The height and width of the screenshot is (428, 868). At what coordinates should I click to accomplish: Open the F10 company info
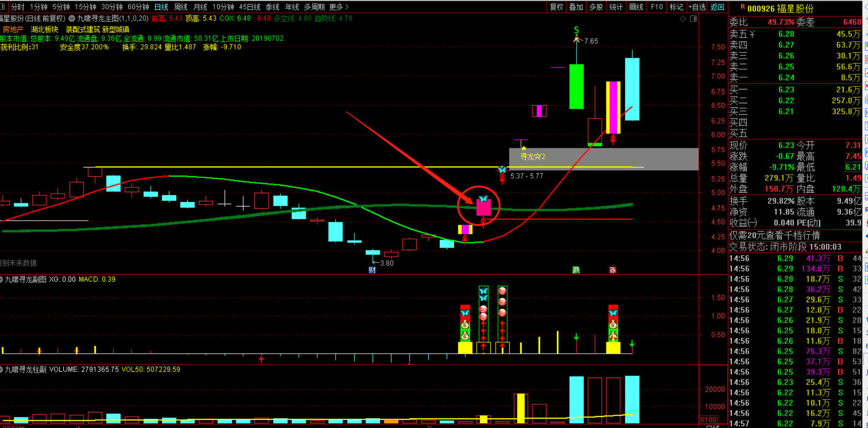coord(657,7)
